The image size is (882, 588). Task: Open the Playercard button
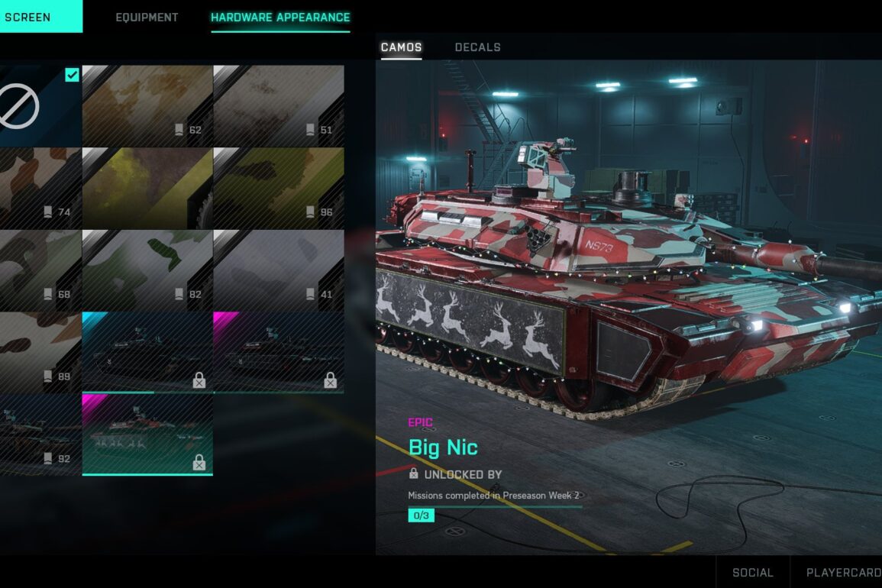tap(842, 572)
